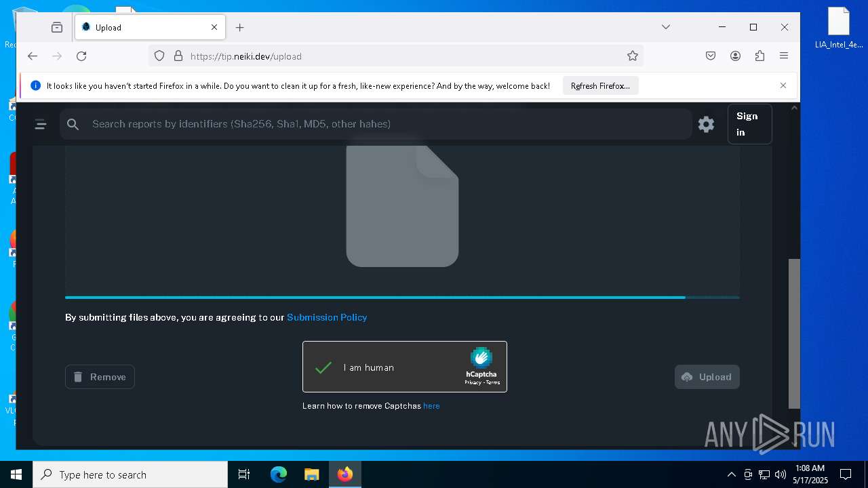Click the taskbar search box
This screenshot has height=488, width=868.
click(130, 474)
